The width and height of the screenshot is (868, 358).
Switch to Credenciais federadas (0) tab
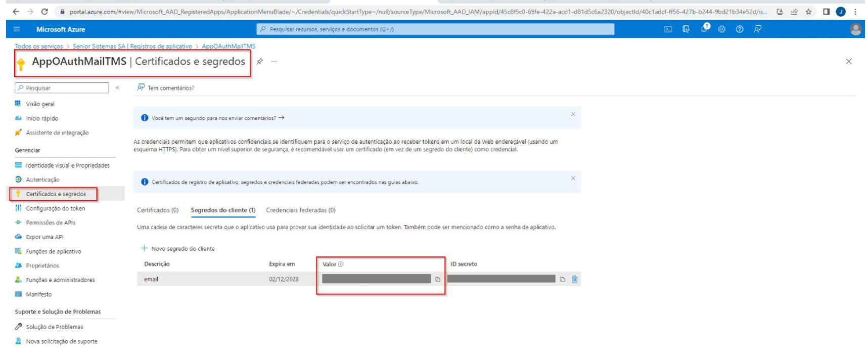(301, 210)
